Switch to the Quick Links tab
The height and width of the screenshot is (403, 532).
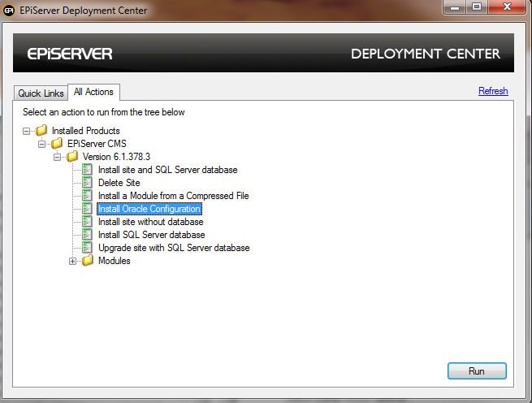(x=41, y=93)
